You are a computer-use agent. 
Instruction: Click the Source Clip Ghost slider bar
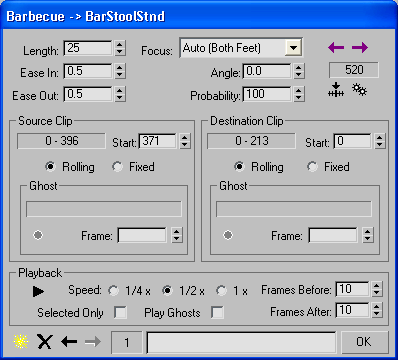(x=104, y=209)
